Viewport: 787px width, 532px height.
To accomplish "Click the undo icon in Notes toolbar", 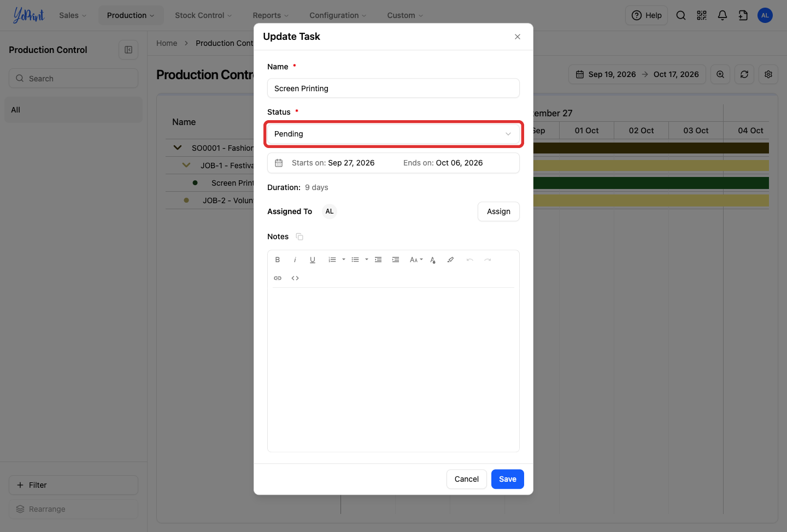I will pyautogui.click(x=470, y=260).
